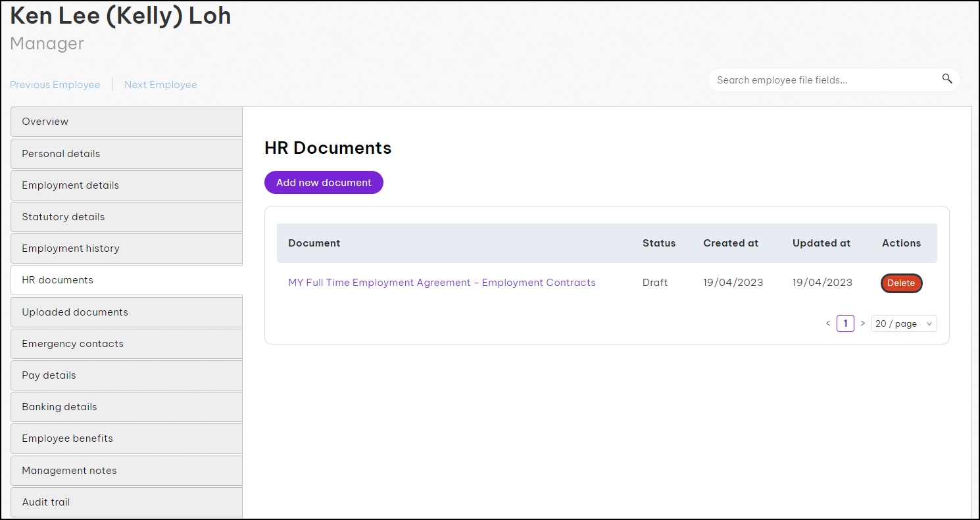Click the Add new document button
This screenshot has height=520, width=980.
point(324,183)
